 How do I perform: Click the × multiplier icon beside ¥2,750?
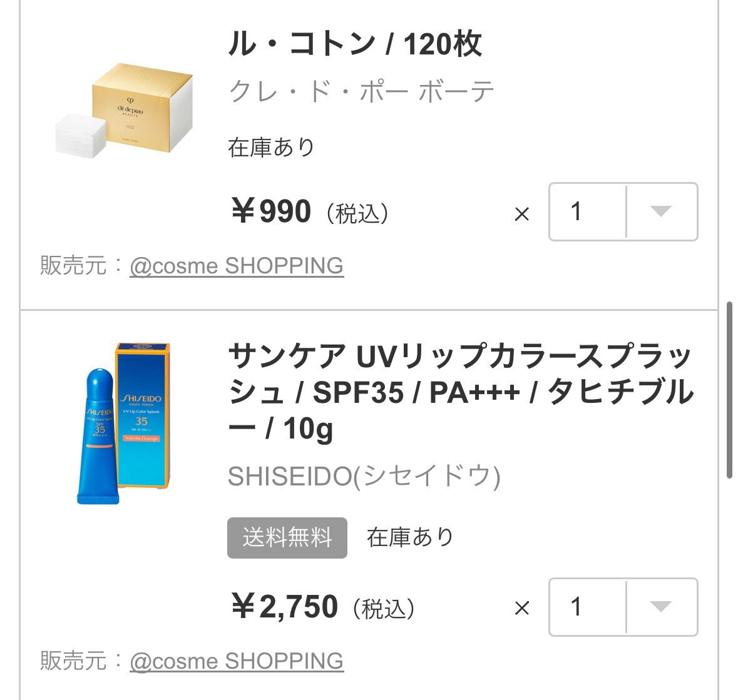522,608
